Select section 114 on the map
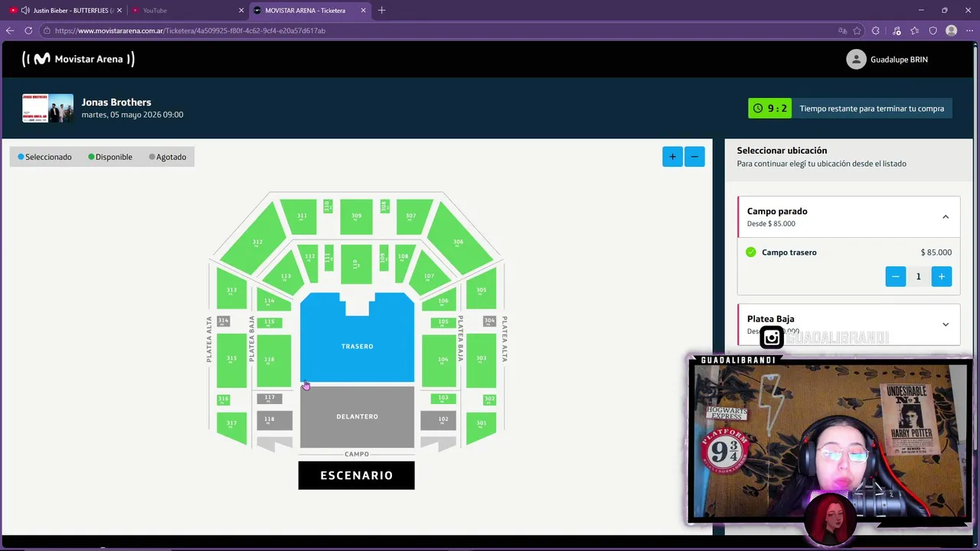 (x=272, y=302)
